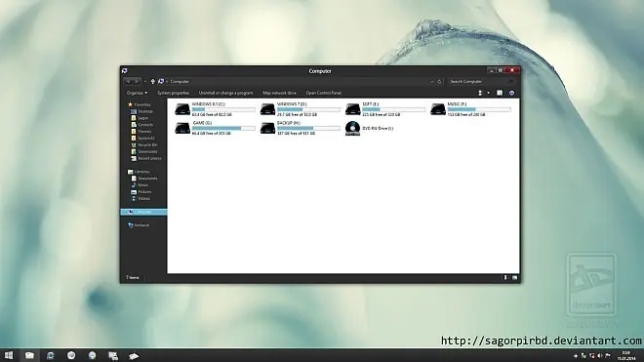This screenshot has height=362, width=644.
Task: Go forward with the Forward arrow
Action: pos(138,82)
